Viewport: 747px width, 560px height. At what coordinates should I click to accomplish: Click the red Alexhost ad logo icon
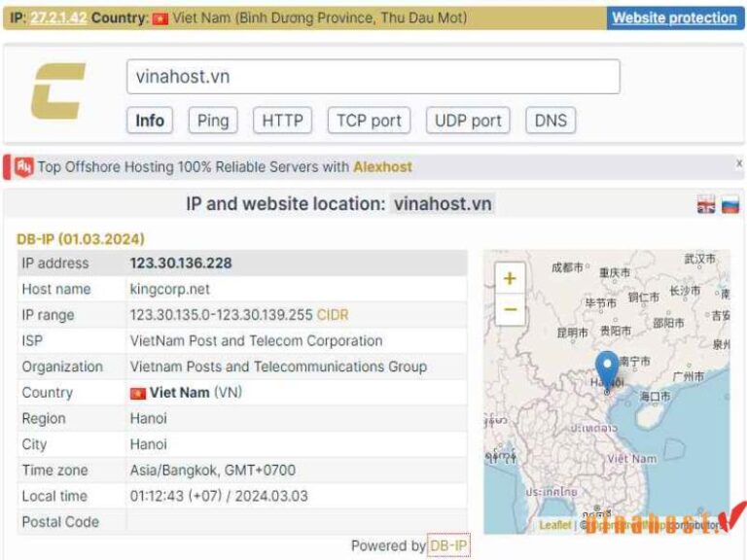click(x=23, y=167)
